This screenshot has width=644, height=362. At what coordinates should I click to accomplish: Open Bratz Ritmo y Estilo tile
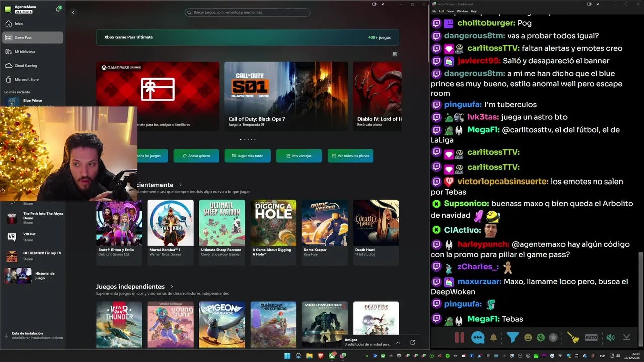[x=119, y=232]
